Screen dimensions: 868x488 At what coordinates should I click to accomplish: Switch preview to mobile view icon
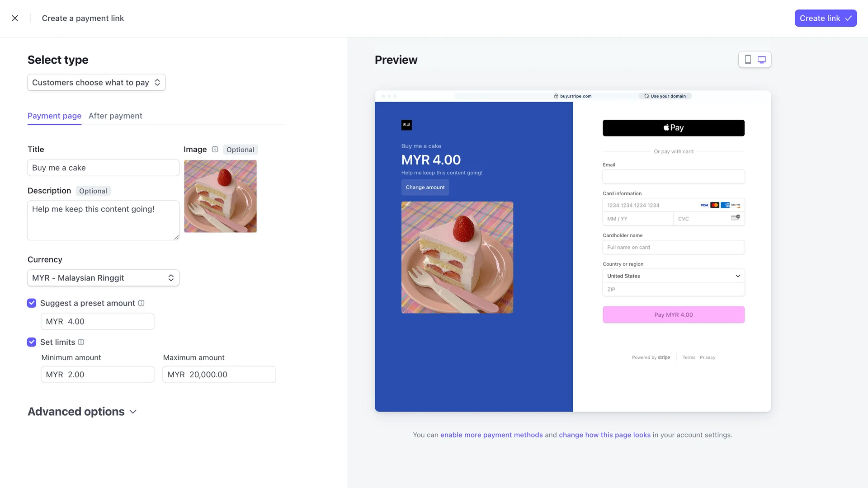point(748,60)
